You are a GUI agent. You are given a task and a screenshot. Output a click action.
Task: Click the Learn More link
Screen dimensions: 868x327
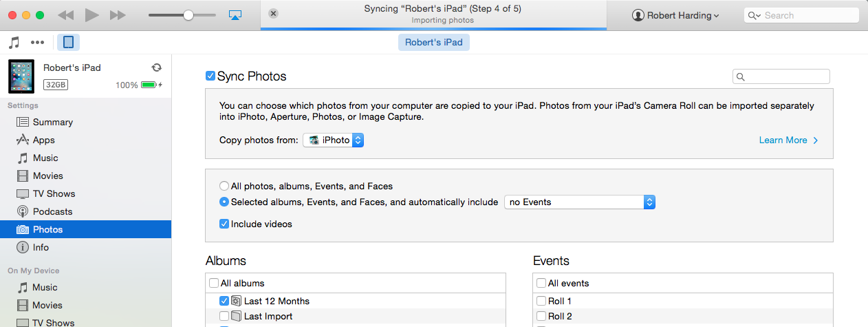coord(788,140)
